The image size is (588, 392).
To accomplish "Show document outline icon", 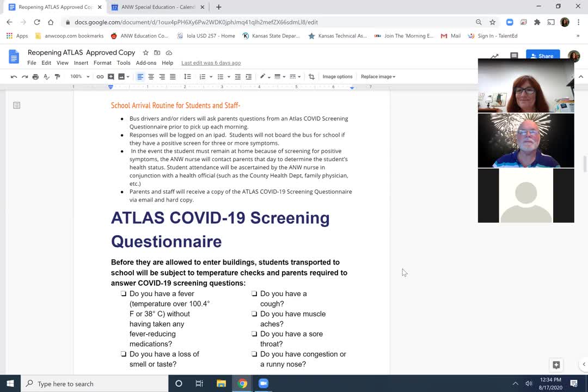I will tap(16, 106).
